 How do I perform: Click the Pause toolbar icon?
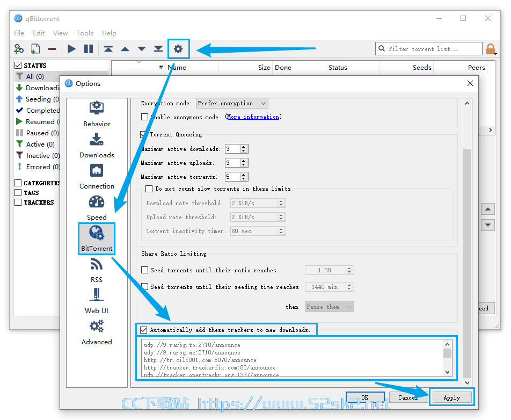(x=89, y=49)
